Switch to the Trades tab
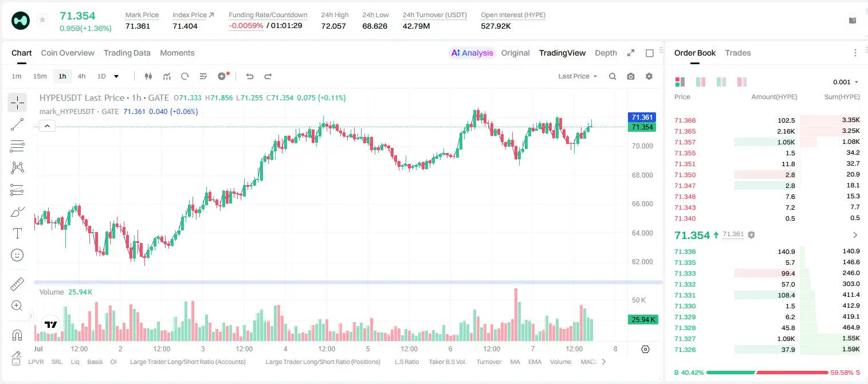Viewport: 868px width, 384px height. 738,53
